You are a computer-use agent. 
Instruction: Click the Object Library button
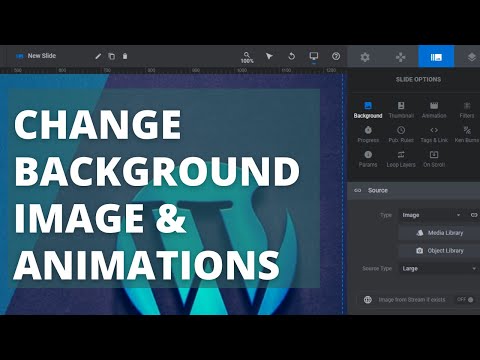(x=439, y=251)
